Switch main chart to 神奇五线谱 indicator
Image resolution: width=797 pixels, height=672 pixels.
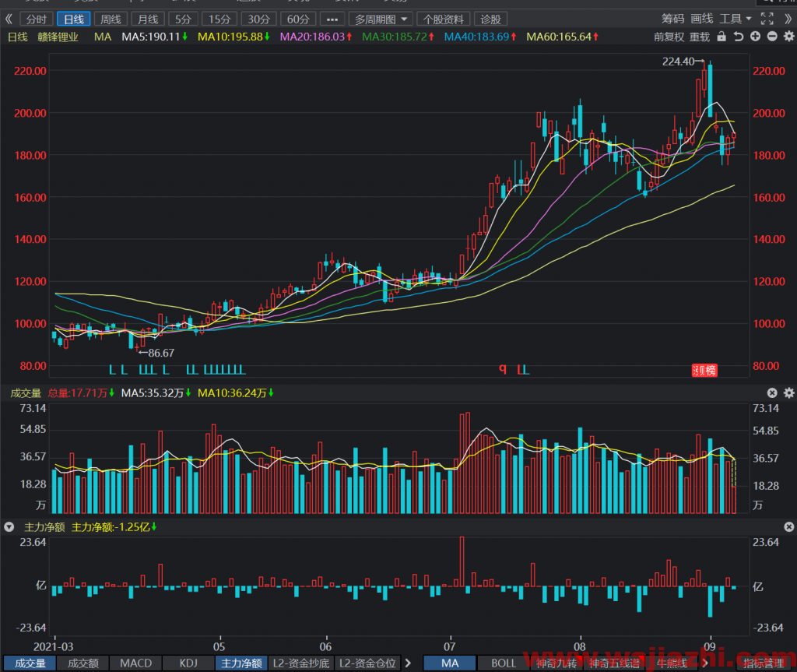click(x=614, y=663)
